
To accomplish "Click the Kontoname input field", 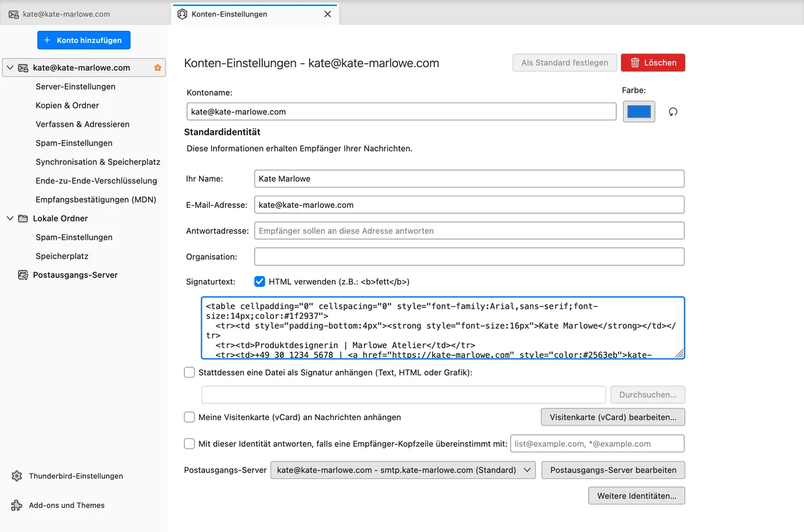I will tap(401, 112).
